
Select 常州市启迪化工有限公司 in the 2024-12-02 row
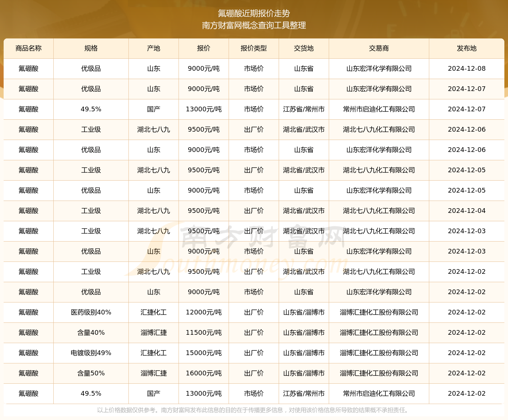tap(379, 394)
